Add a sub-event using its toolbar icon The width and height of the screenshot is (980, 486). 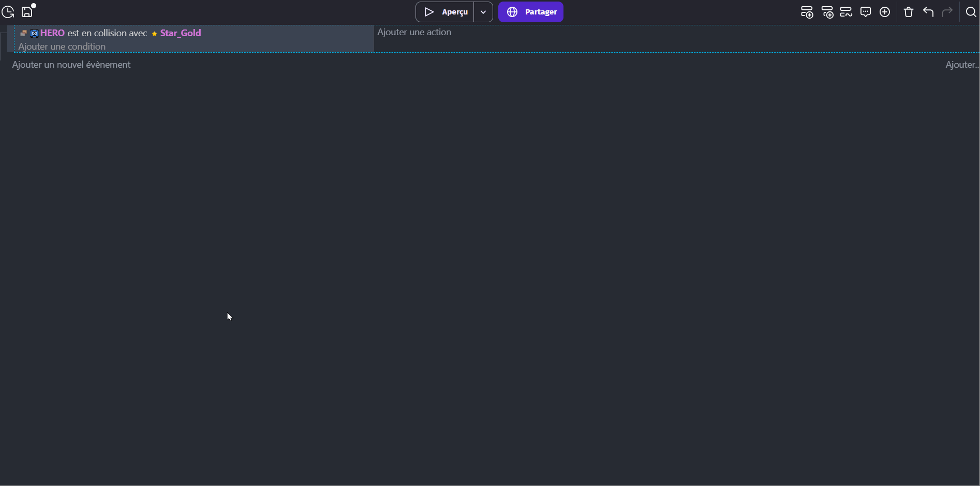pos(827,12)
